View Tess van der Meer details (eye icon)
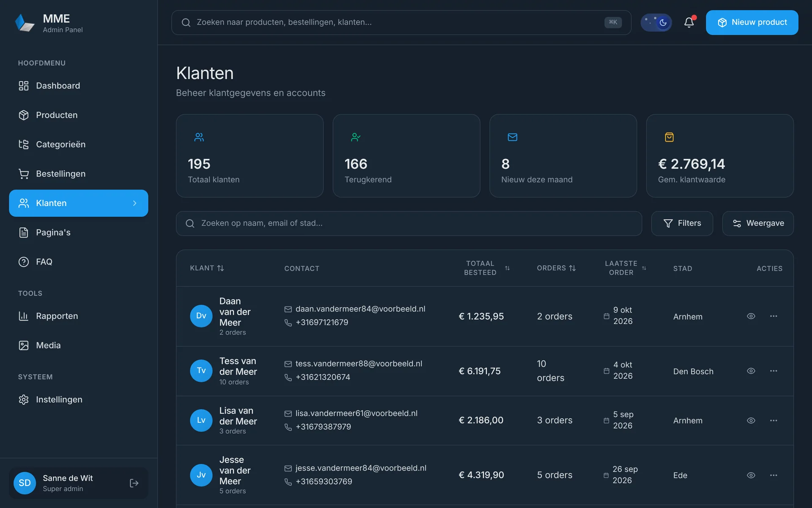 (x=751, y=371)
